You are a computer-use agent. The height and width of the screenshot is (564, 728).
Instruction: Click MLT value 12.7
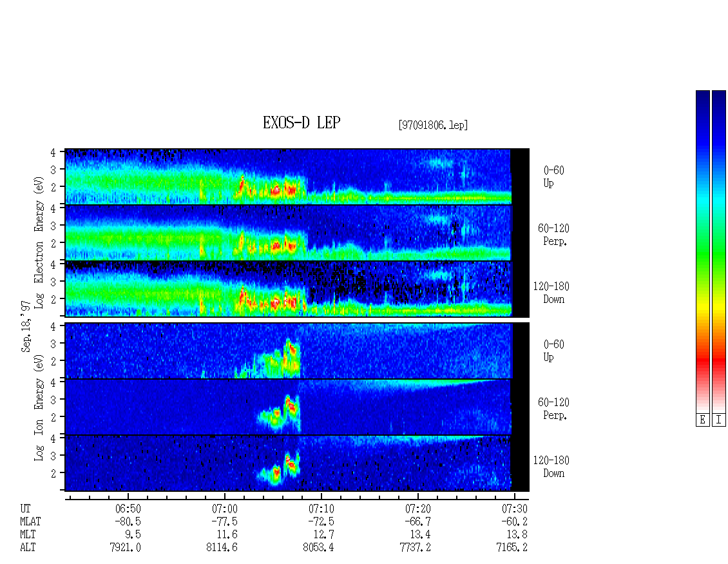(323, 534)
